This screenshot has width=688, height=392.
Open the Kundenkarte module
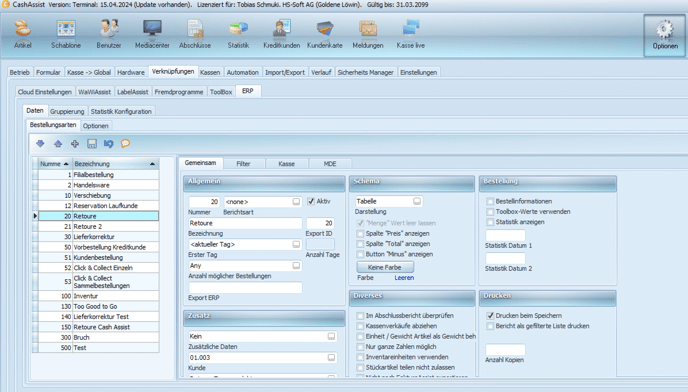pos(325,34)
